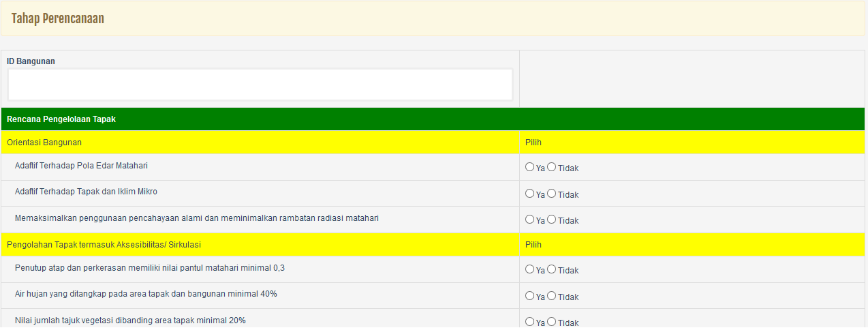Select Ya for Adaftif Terhadap Pola Edar Matahari
The image size is (868, 328).
[529, 167]
